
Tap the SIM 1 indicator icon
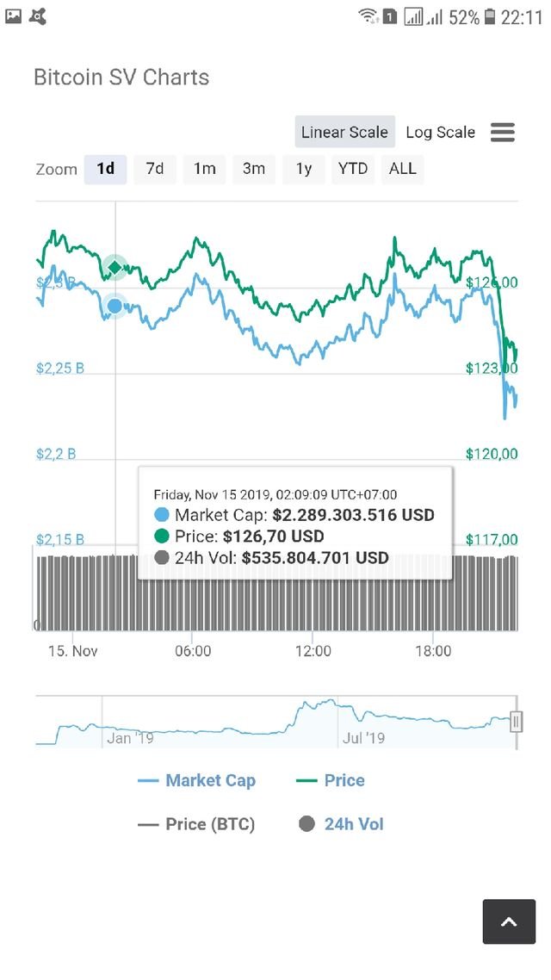[x=389, y=16]
